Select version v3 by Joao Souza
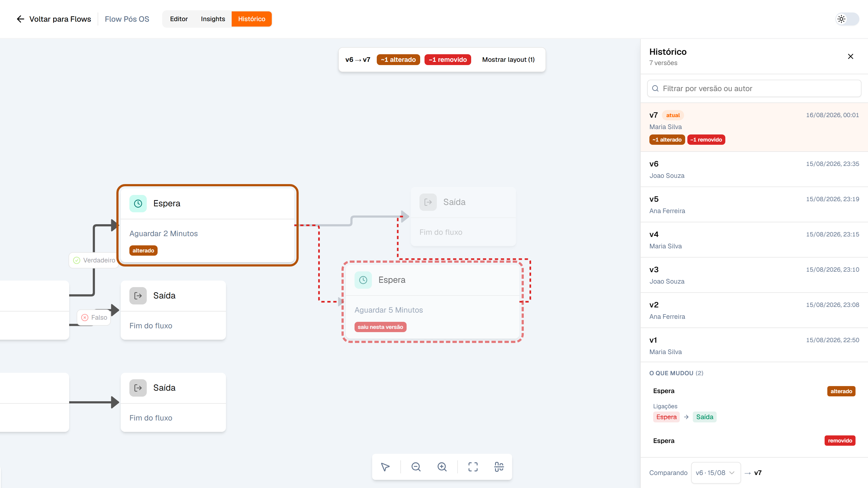This screenshot has width=868, height=488. click(754, 275)
